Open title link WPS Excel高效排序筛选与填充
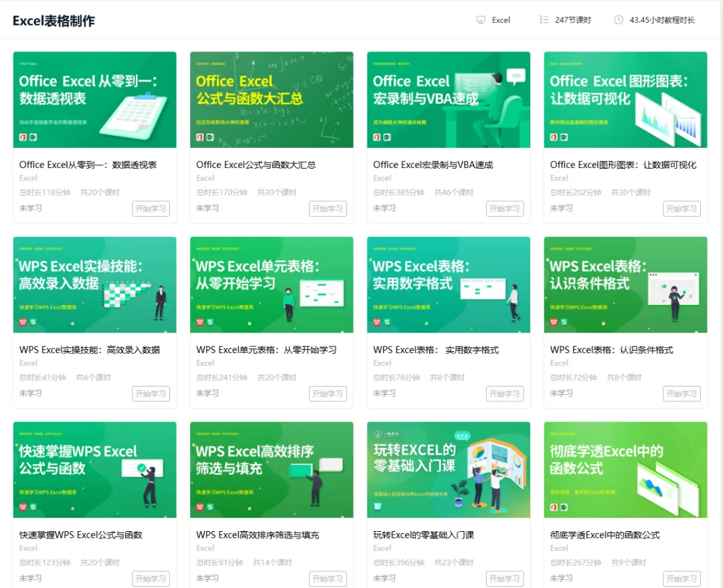 (258, 535)
